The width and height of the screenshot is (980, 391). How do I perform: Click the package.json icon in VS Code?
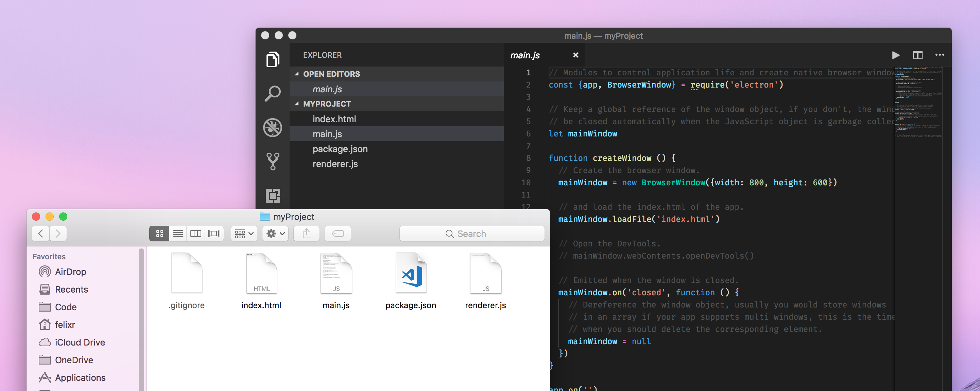tap(339, 148)
